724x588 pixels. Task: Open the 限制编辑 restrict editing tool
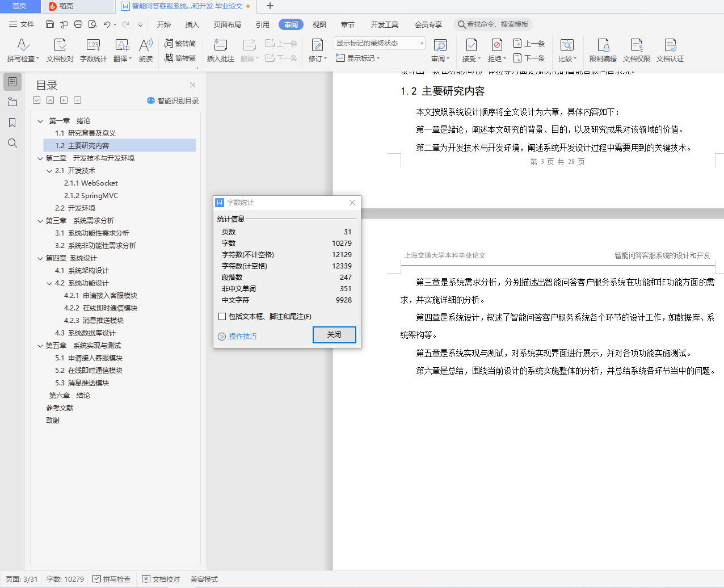point(602,50)
